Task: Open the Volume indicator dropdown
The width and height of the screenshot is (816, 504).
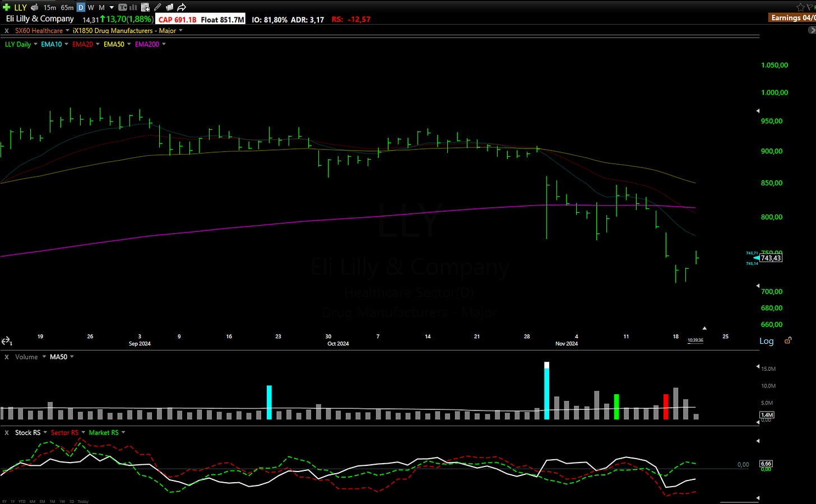Action: [x=44, y=357]
